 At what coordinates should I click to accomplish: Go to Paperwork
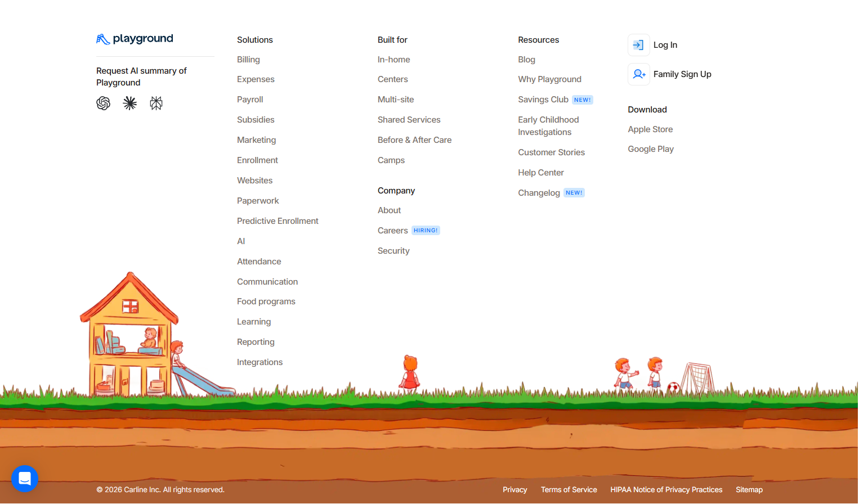tap(258, 201)
